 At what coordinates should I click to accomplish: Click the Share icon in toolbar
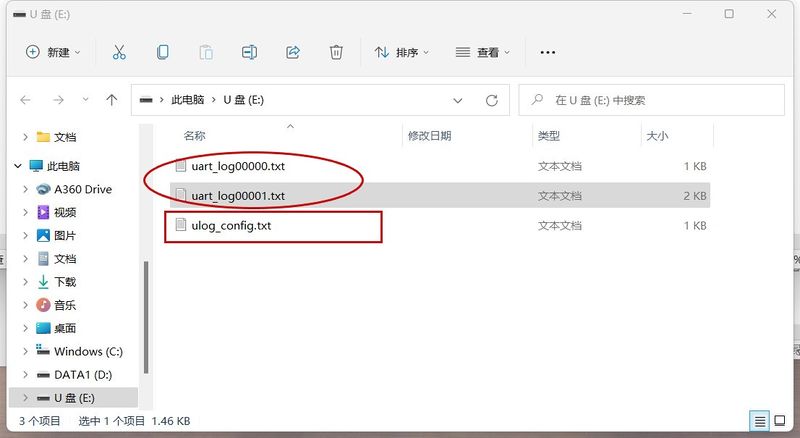[x=293, y=52]
